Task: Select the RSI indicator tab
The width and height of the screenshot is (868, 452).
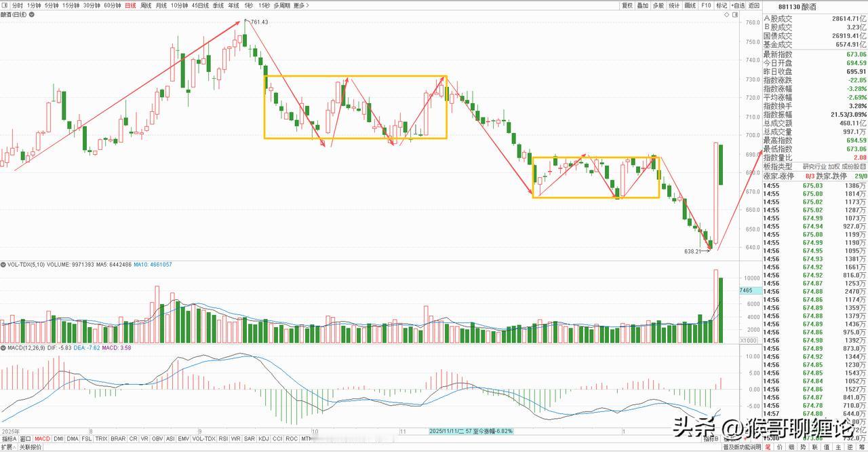Action: (223, 439)
